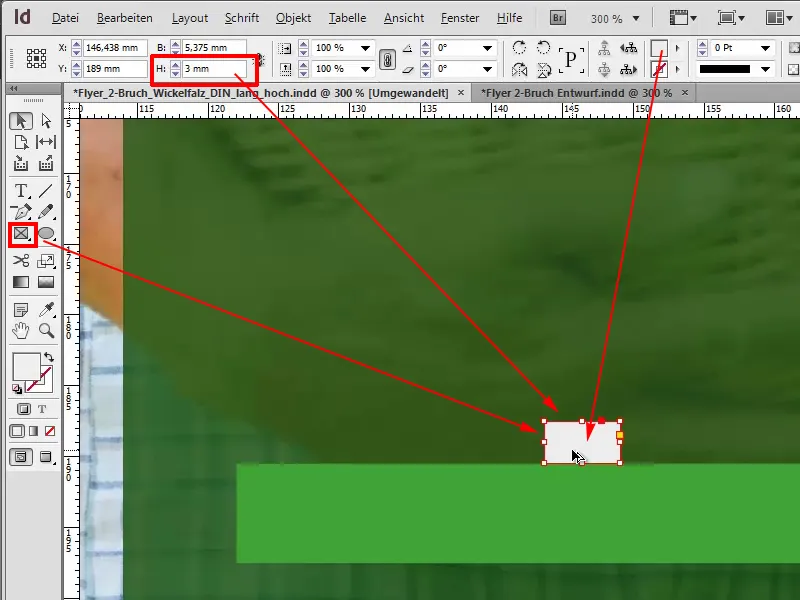This screenshot has width=800, height=600.
Task: Select the Direct Selection tool
Action: tap(46, 121)
